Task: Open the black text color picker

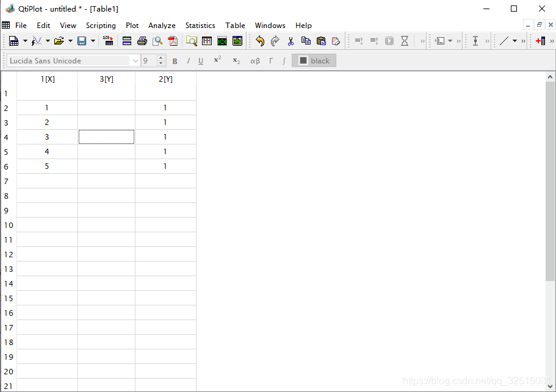Action: [x=314, y=60]
